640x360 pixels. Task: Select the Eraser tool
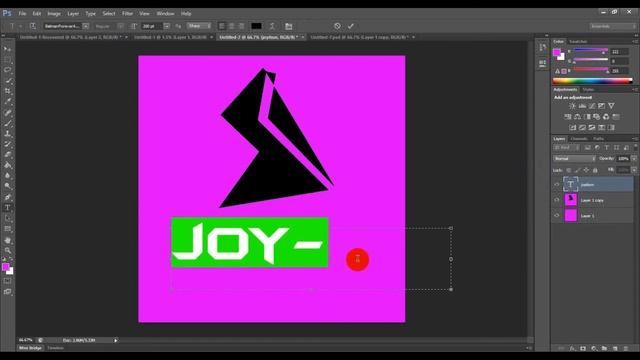click(7, 155)
